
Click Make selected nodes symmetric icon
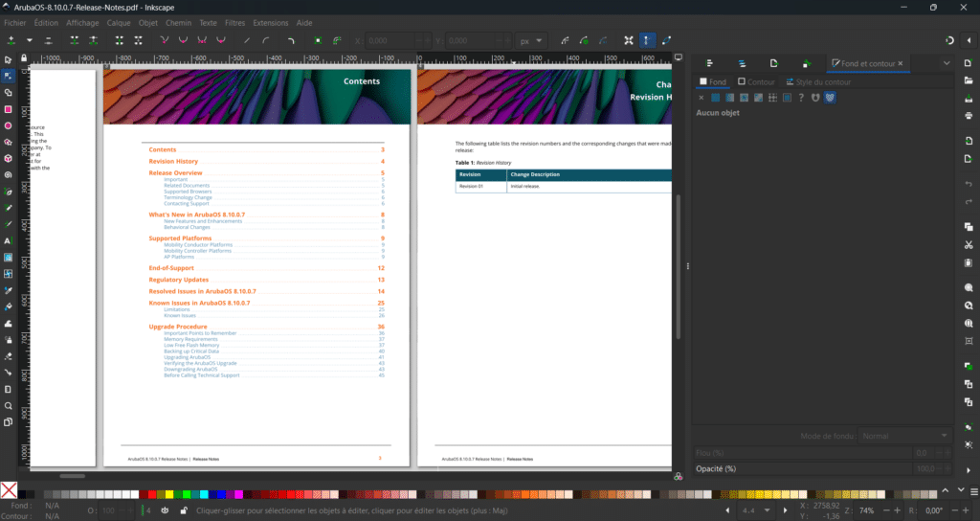202,40
